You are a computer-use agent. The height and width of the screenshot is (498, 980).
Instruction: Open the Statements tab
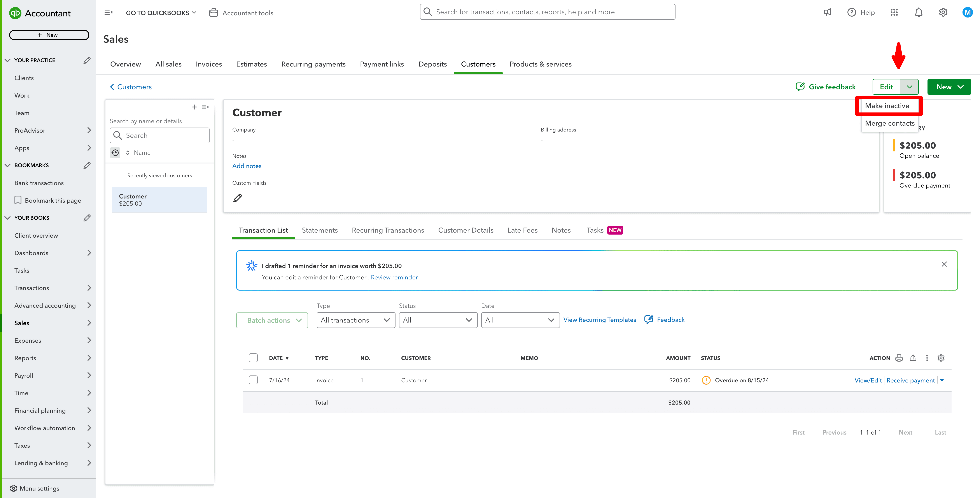(x=320, y=230)
